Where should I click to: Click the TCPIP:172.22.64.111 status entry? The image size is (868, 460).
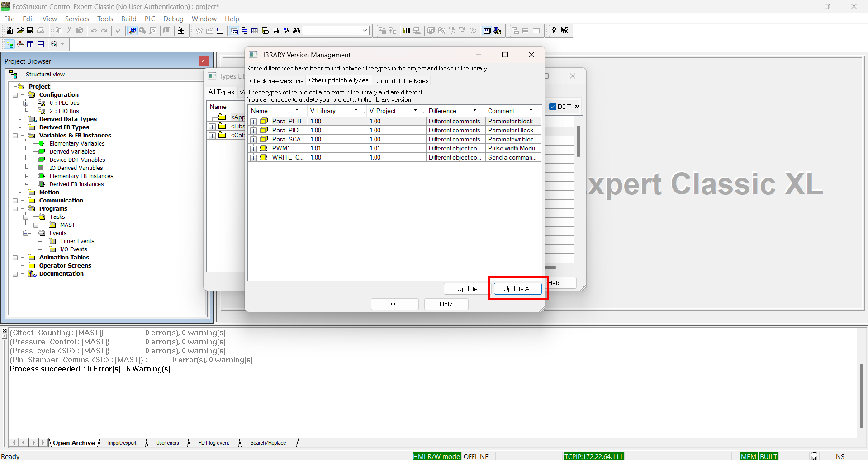(594, 456)
